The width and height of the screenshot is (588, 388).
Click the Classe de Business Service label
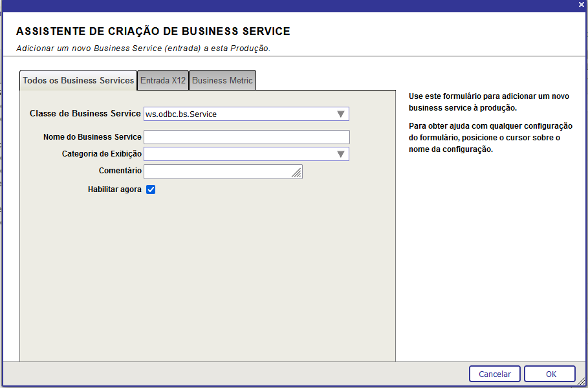click(x=85, y=113)
